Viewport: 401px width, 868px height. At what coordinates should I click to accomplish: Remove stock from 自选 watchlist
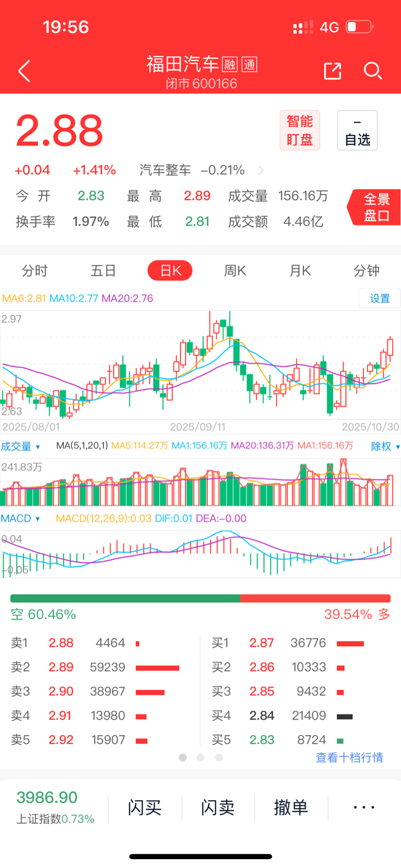point(357,130)
